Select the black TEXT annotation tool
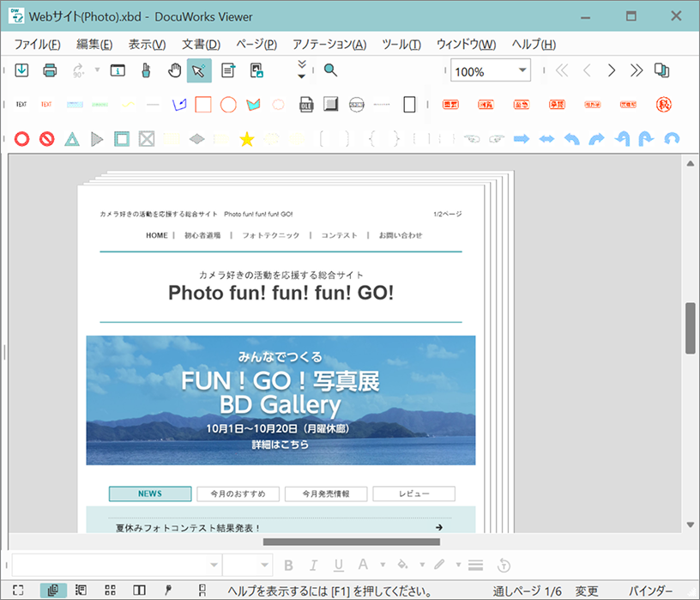Screen dimensions: 700x600 [x=21, y=105]
